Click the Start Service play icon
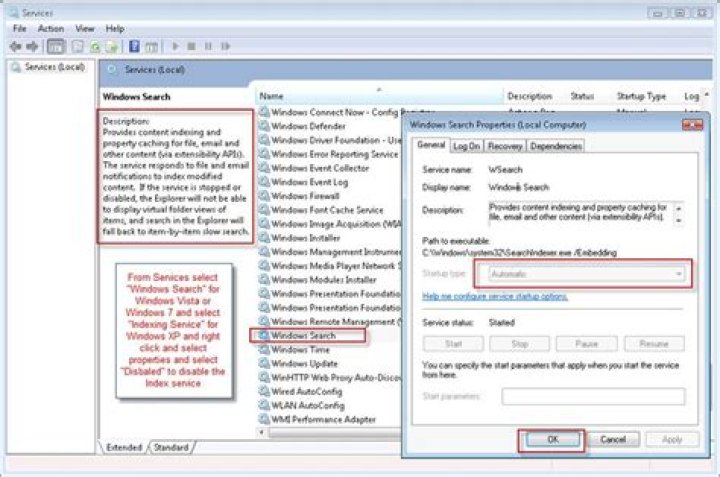The height and width of the screenshot is (477, 720). tap(176, 46)
